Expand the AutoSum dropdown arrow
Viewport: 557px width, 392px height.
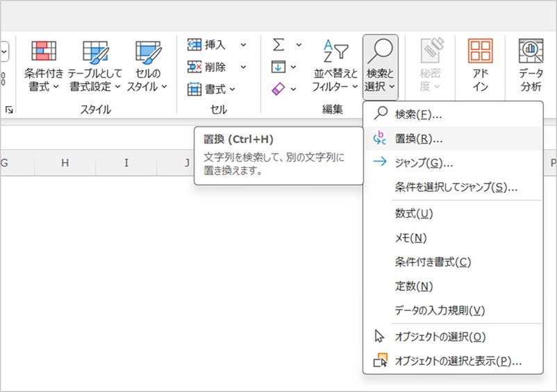click(x=299, y=44)
